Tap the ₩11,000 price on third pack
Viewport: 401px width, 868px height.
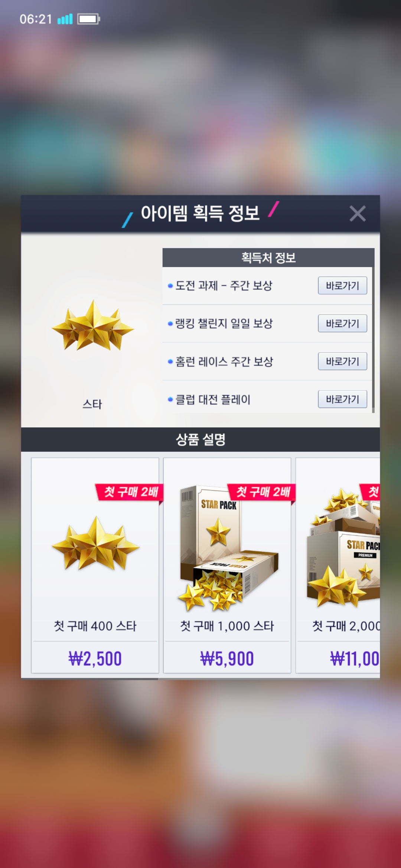(x=355, y=659)
